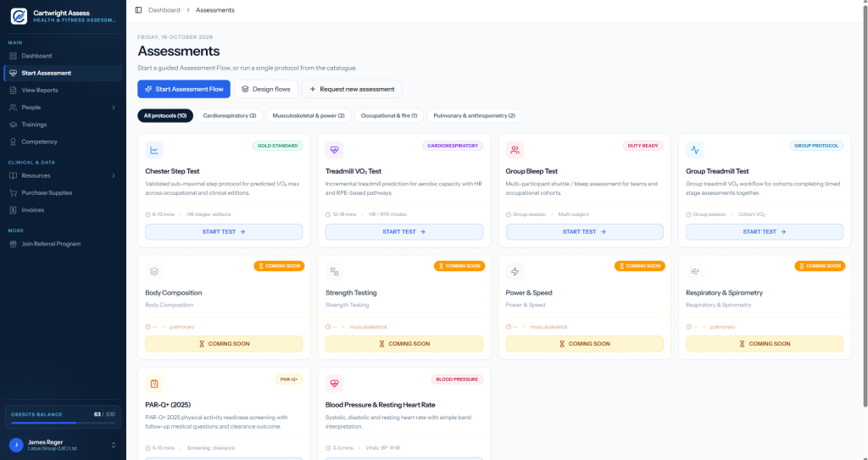Click the Invoices receipt icon
The image size is (868, 460).
pos(14,210)
